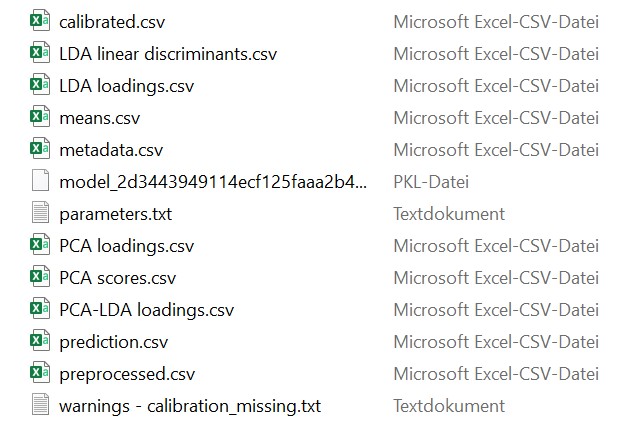Select the preprocessed.csv file name
Screen dimensions: 635x441
pyautogui.click(x=127, y=375)
